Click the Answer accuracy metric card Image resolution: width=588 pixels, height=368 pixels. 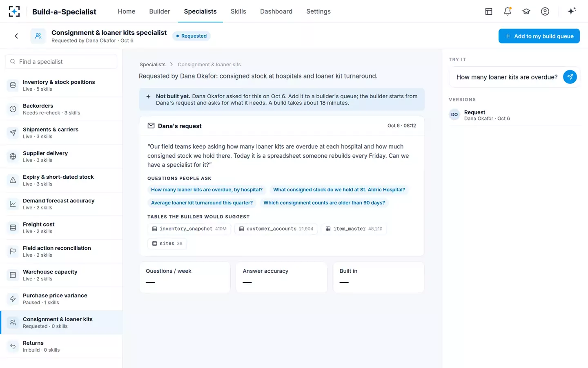coord(282,277)
